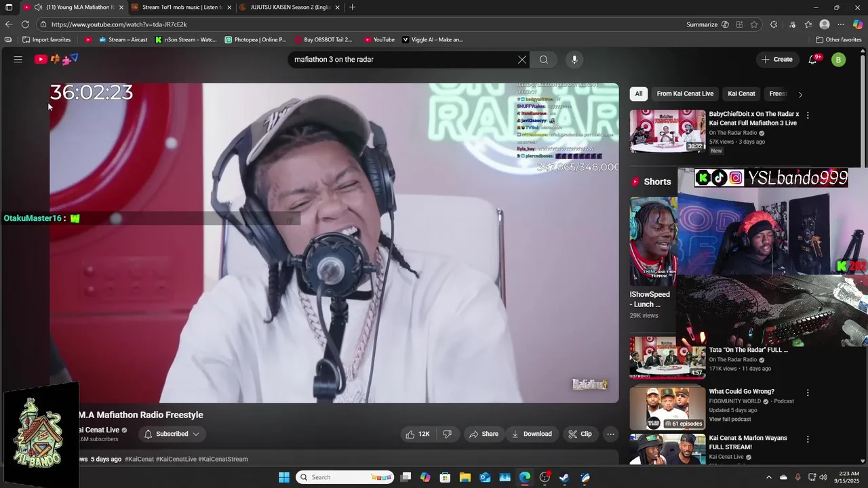The width and height of the screenshot is (868, 488).
Task: Click the search magnifier button
Action: click(x=544, y=60)
